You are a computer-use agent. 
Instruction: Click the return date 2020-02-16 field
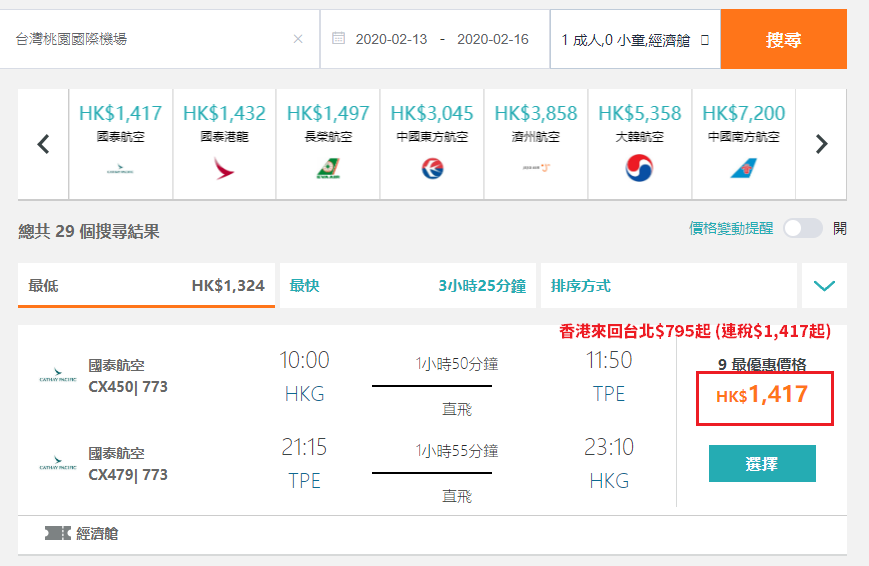[493, 39]
